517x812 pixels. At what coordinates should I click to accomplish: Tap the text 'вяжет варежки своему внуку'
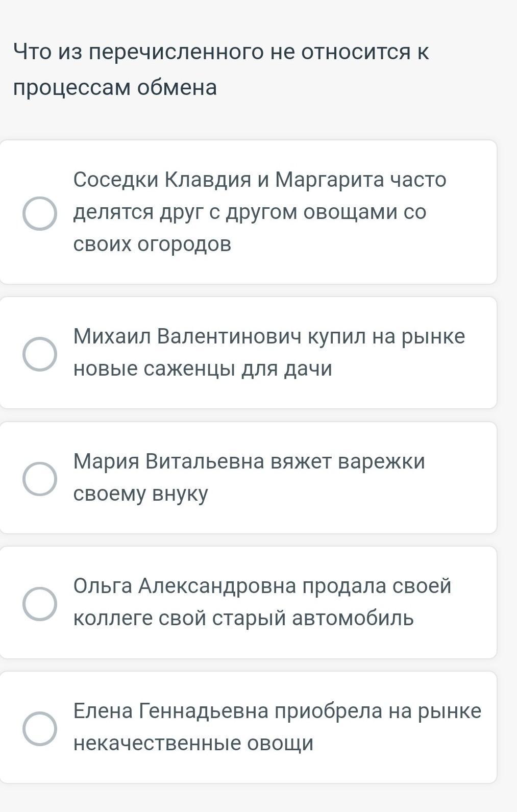[x=249, y=477]
